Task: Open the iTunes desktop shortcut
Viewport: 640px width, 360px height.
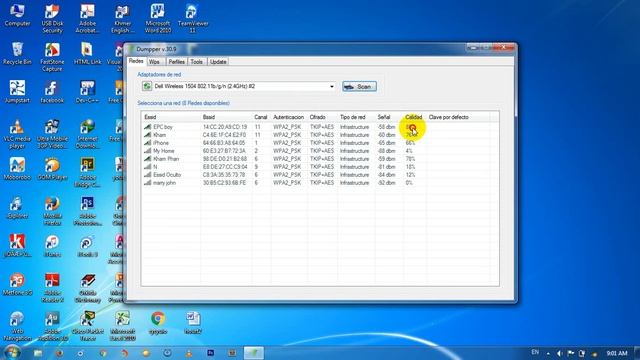Action: point(52,246)
